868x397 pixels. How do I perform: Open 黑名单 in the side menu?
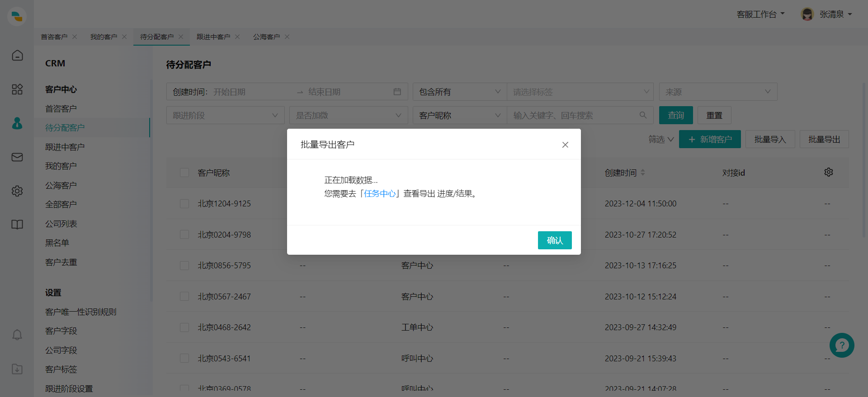(57, 243)
